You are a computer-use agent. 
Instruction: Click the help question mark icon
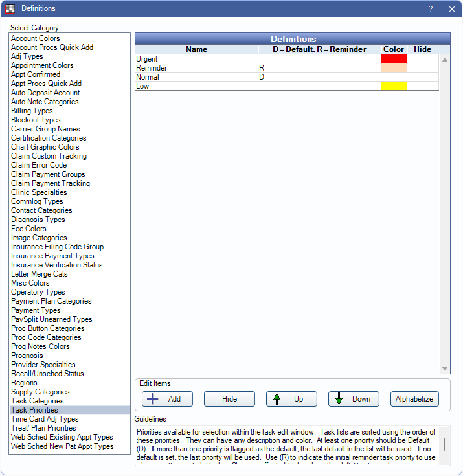pyautogui.click(x=431, y=9)
